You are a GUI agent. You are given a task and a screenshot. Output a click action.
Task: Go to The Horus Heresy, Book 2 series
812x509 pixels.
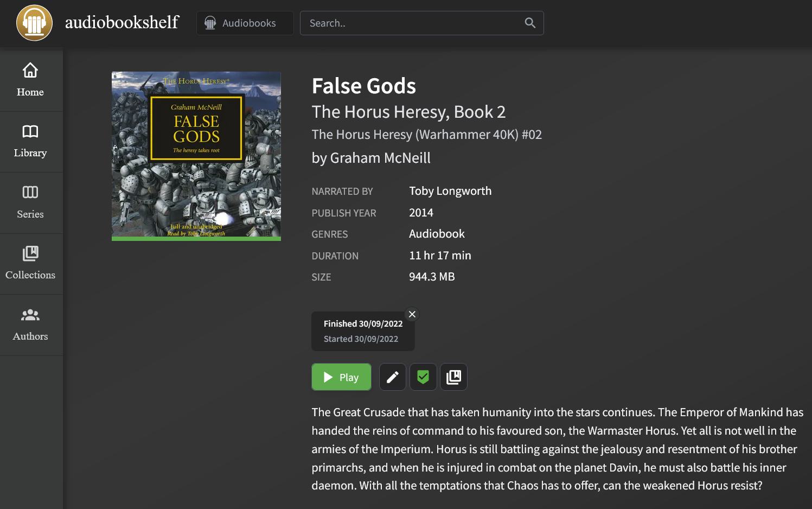[408, 112]
